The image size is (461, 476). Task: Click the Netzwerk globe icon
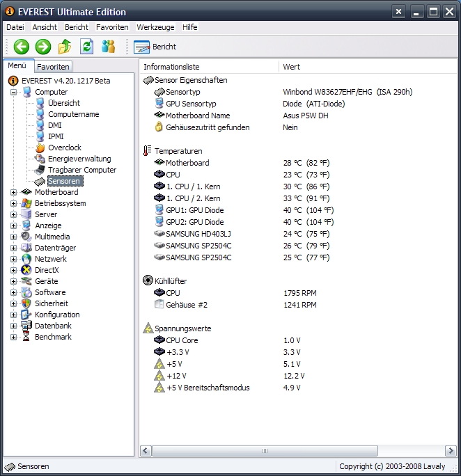(x=26, y=259)
